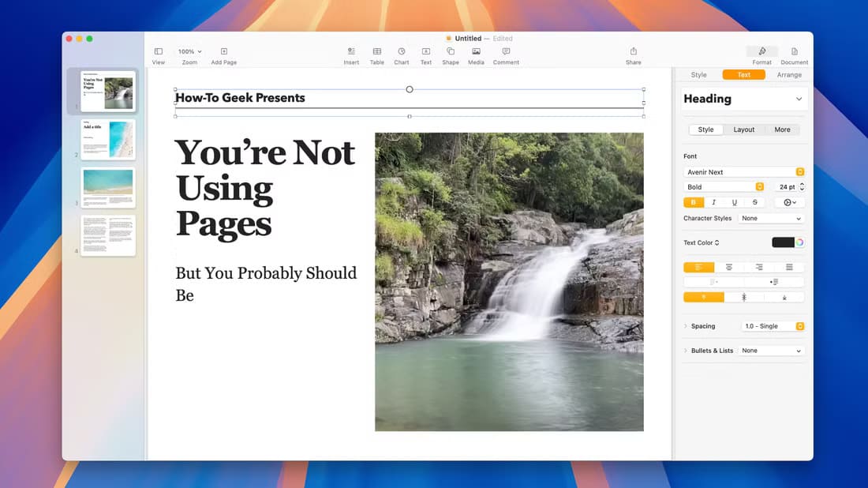Center-align the text
868x488 pixels.
(x=728, y=268)
